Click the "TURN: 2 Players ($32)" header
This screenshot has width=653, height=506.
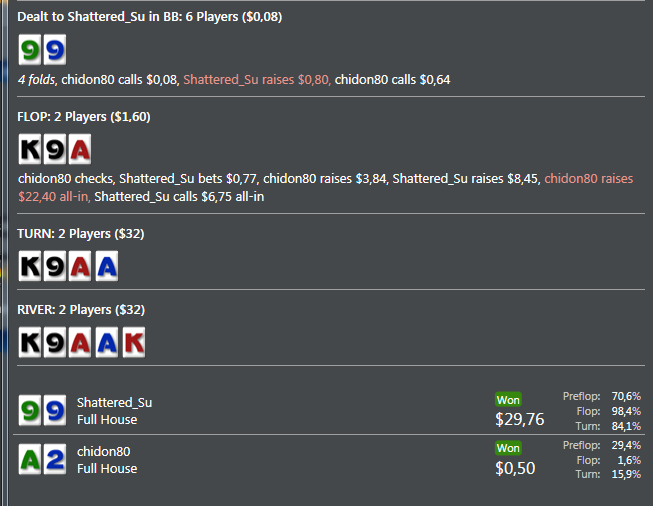coord(78,233)
